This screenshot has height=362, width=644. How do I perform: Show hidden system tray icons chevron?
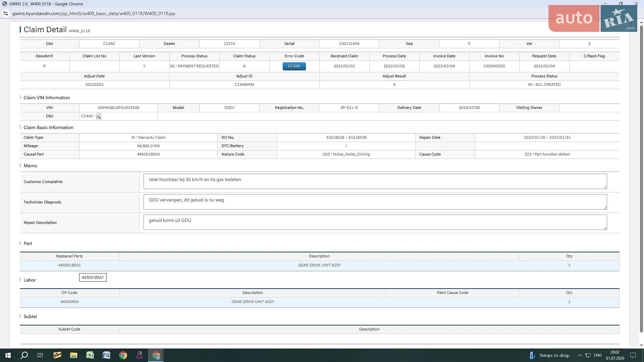pyautogui.click(x=580, y=355)
